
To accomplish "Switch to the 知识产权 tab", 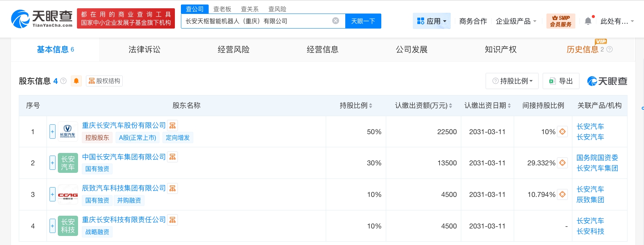I will tap(501, 50).
